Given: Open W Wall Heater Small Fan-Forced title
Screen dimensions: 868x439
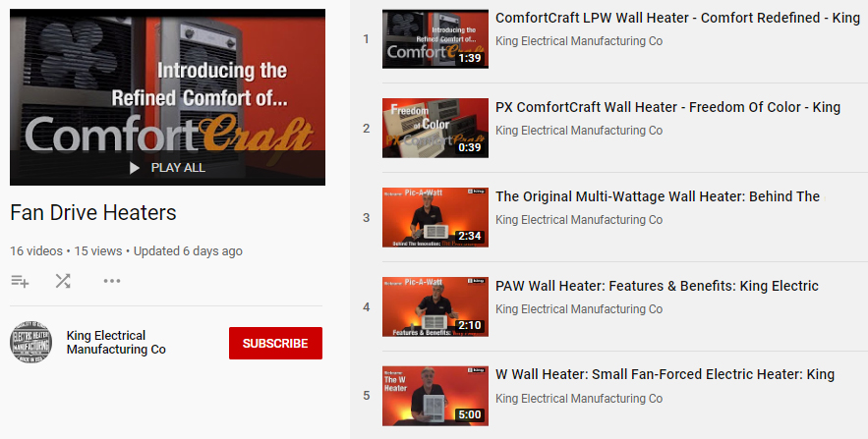Looking at the screenshot, I should coord(665,374).
